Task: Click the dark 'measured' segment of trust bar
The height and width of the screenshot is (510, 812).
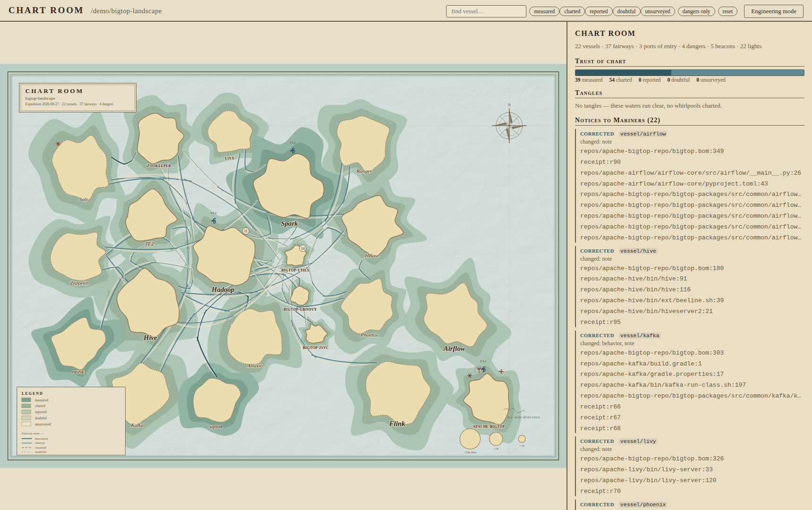Action: click(623, 73)
